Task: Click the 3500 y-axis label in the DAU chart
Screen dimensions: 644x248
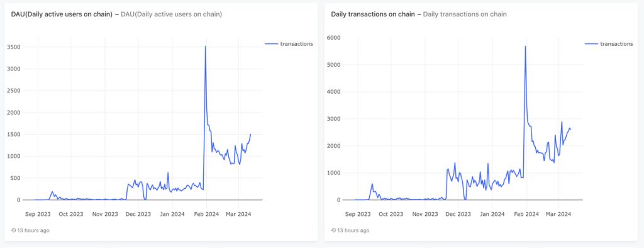Action: (14, 47)
